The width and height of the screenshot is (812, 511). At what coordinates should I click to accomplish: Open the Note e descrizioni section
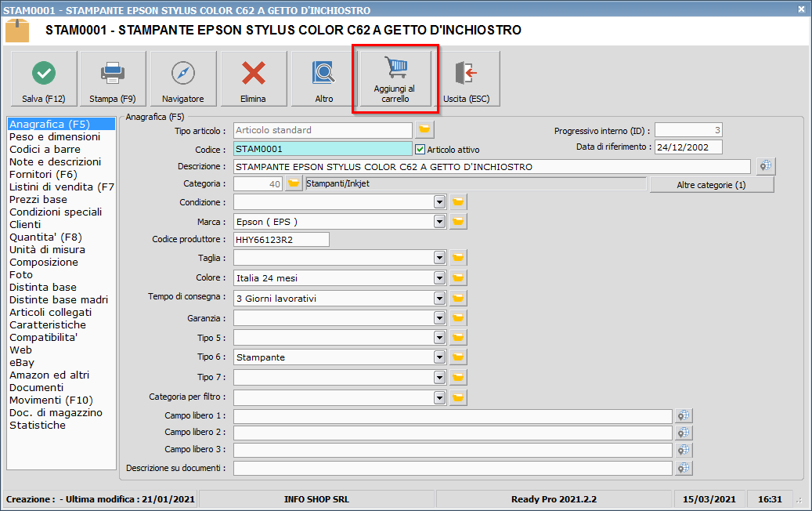(x=56, y=161)
